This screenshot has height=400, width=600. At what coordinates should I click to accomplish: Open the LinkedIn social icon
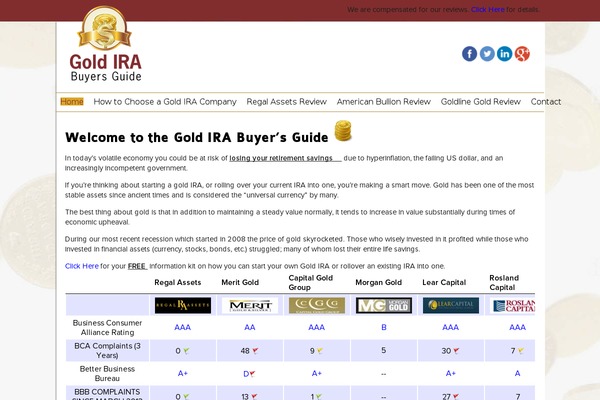tap(504, 54)
